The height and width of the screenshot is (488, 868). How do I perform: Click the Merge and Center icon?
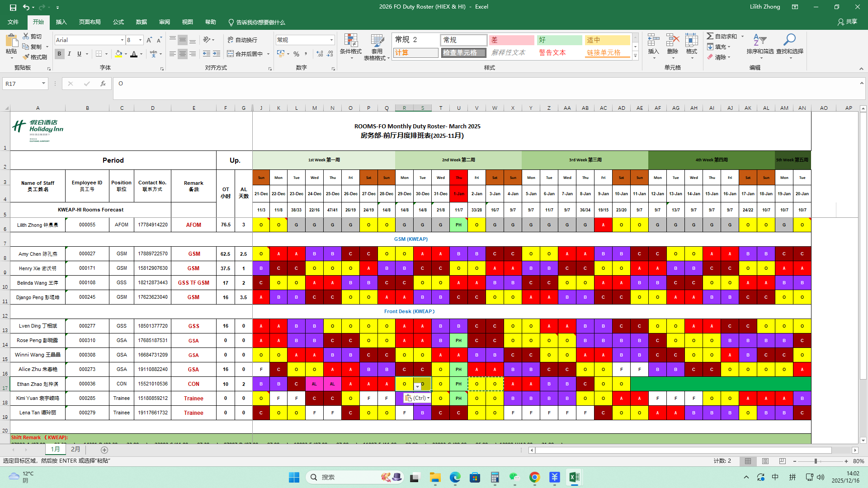click(231, 54)
